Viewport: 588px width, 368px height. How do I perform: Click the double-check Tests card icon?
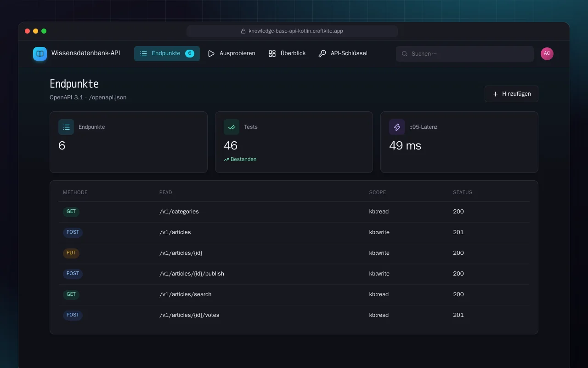232,127
